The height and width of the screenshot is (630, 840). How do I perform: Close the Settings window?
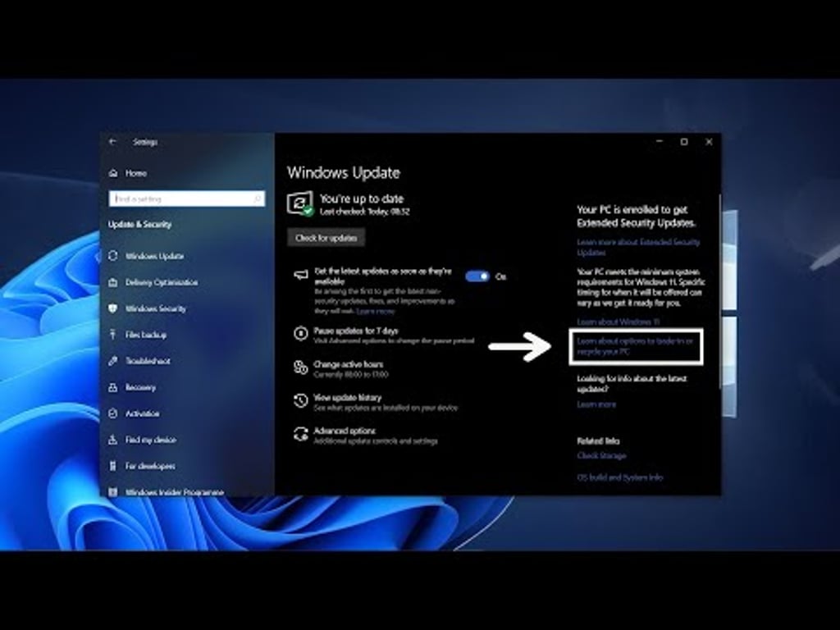point(709,142)
